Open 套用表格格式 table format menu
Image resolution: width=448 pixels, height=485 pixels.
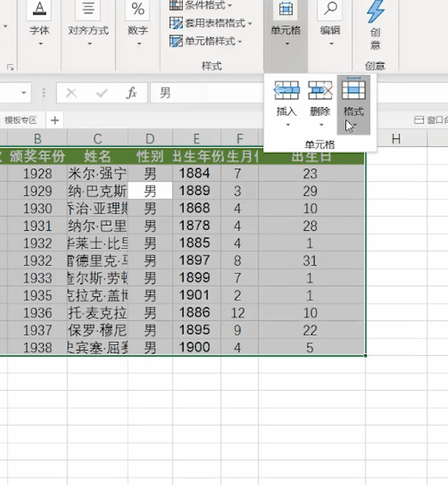tap(211, 23)
